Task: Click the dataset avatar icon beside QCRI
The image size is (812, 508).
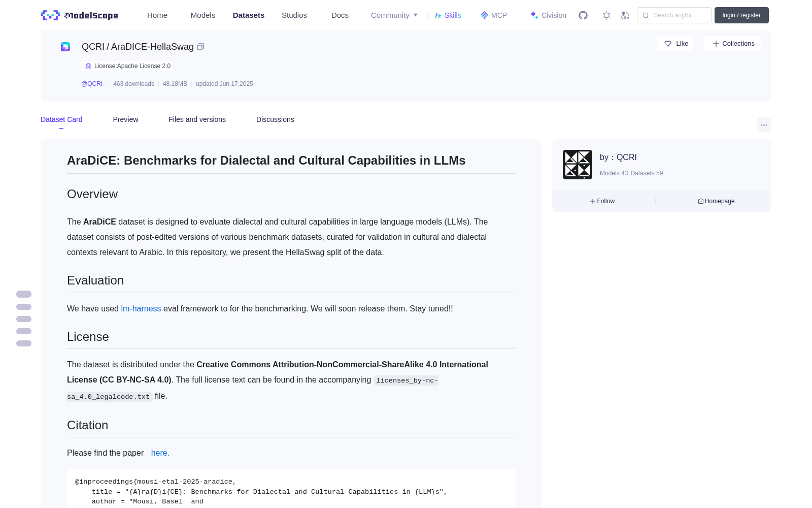Action: pyautogui.click(x=65, y=47)
